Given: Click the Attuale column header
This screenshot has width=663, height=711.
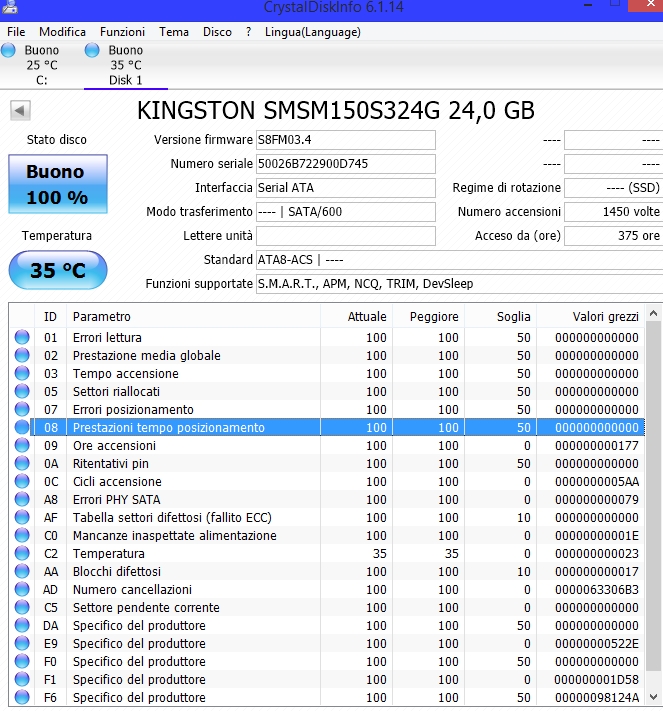Looking at the screenshot, I should [x=356, y=317].
